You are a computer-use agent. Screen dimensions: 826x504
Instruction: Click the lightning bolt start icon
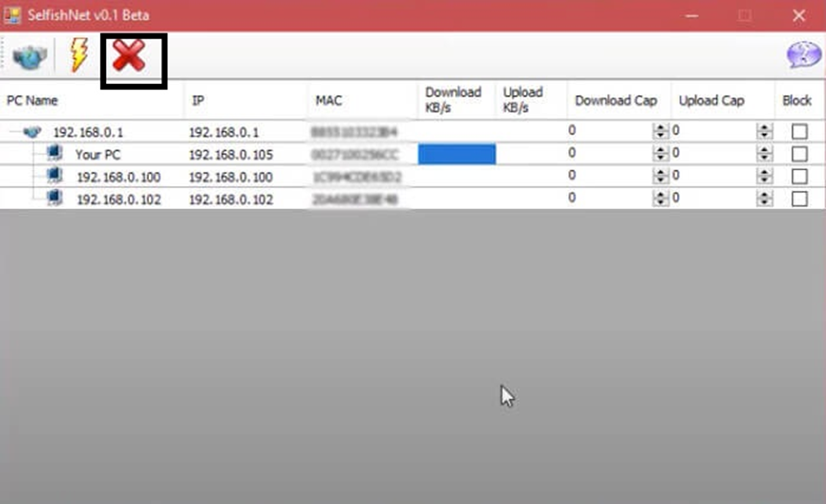coord(78,57)
